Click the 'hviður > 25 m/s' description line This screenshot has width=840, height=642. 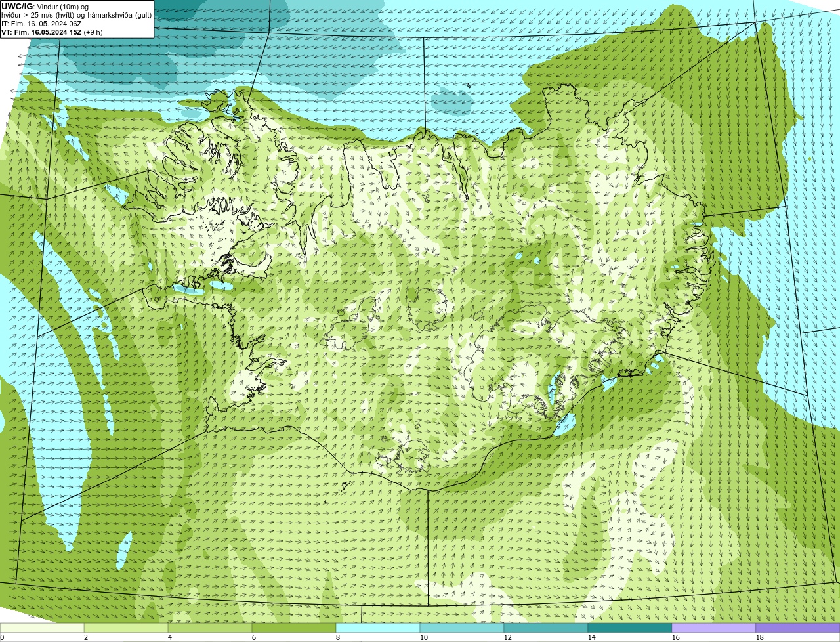76,15
